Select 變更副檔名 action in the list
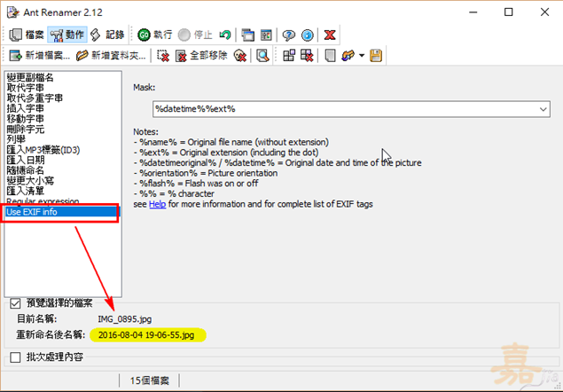Viewport: 563px width, 392px height. tap(30, 77)
